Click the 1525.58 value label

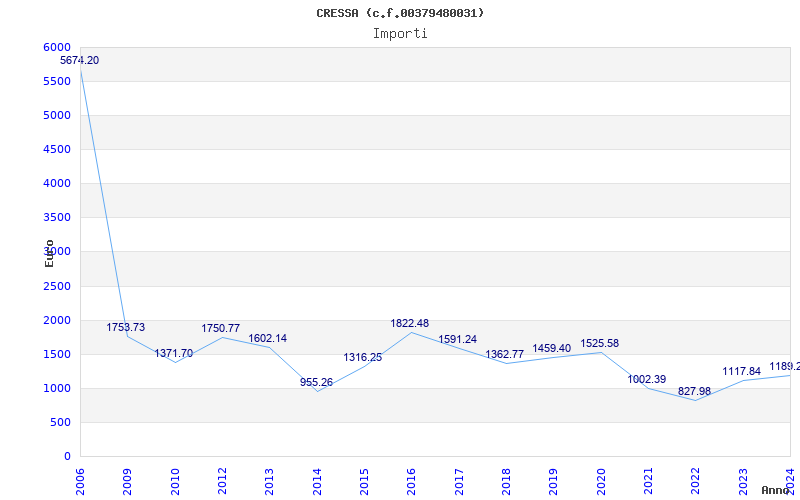(x=599, y=343)
